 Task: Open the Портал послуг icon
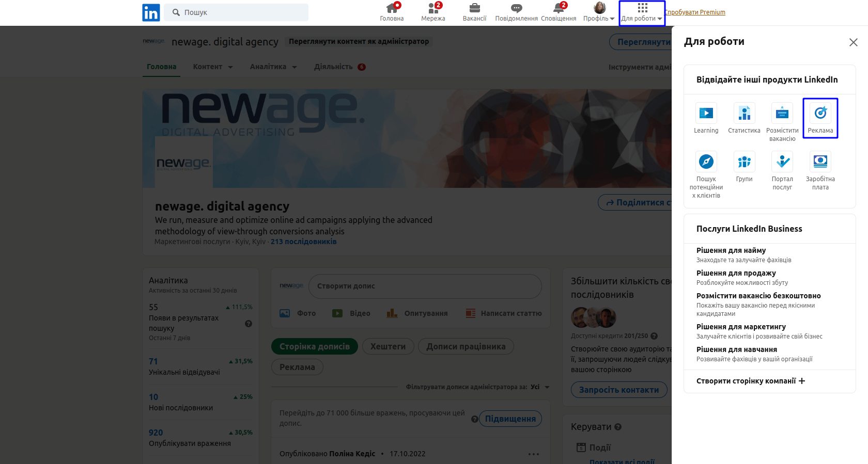(x=782, y=162)
